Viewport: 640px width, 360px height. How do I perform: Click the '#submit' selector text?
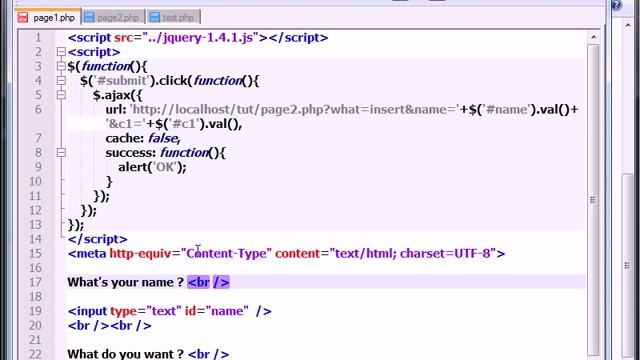122,81
